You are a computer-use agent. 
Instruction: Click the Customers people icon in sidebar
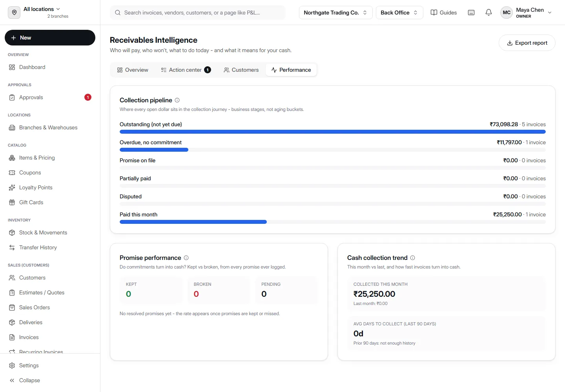[12, 278]
